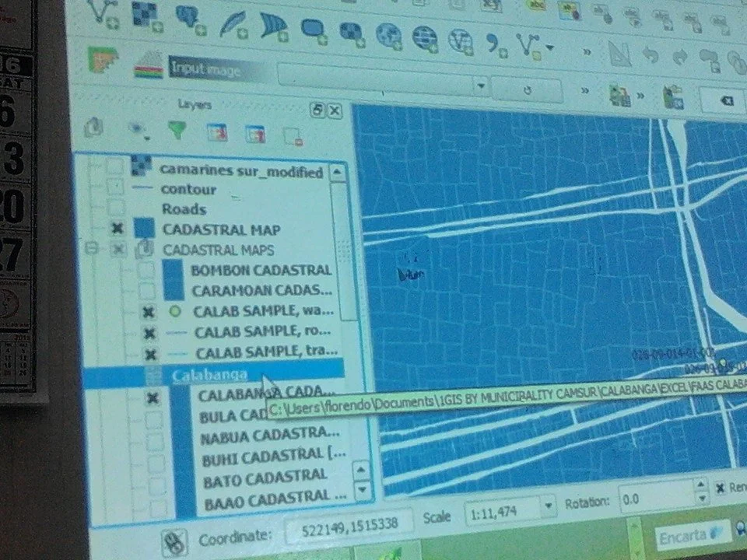The height and width of the screenshot is (560, 747).
Task: Expand hidden toolbar items via top chevron
Action: click(587, 52)
